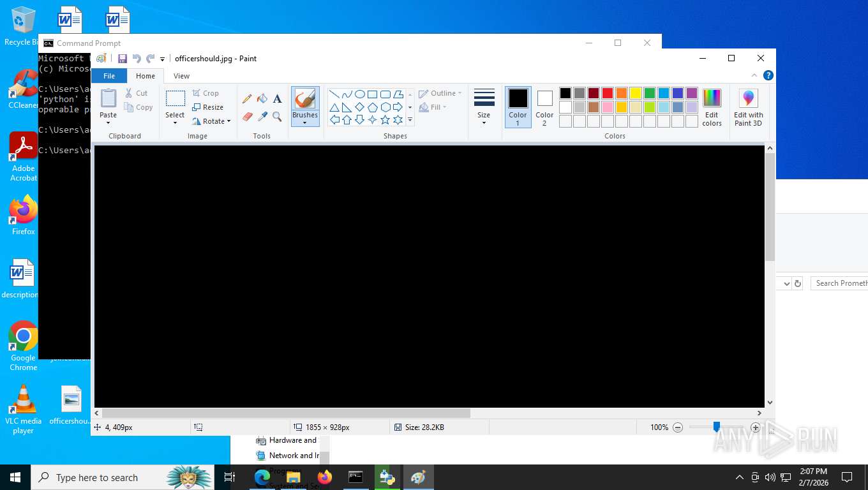
Task: Click Edit with Paint 3D
Action: pyautogui.click(x=748, y=107)
